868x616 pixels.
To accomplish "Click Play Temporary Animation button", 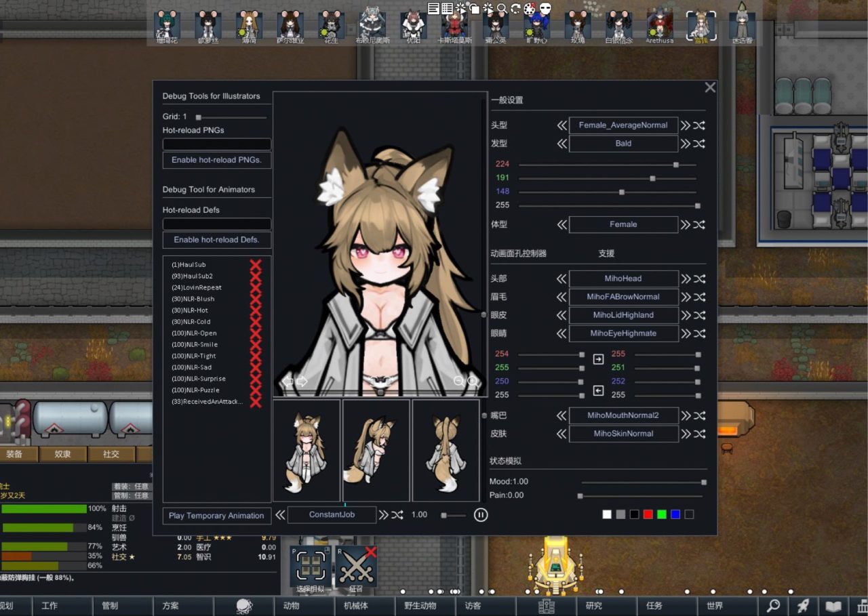I will click(217, 516).
